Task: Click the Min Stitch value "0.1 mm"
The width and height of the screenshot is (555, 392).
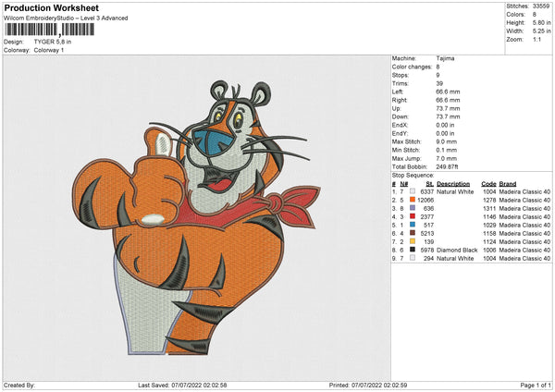Action: pyautogui.click(x=447, y=150)
